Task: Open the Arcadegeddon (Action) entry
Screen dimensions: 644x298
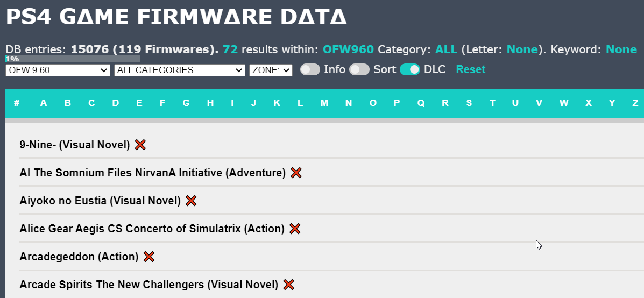Action: pyautogui.click(x=79, y=257)
